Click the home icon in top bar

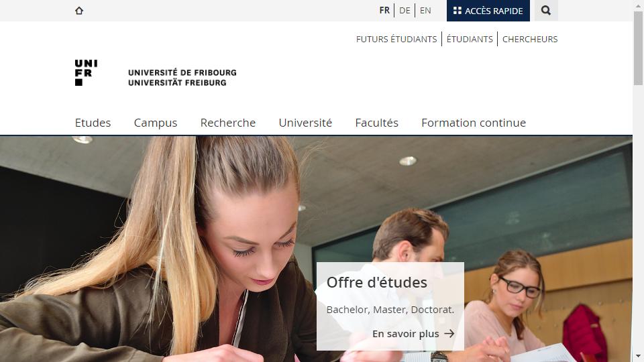pyautogui.click(x=79, y=11)
